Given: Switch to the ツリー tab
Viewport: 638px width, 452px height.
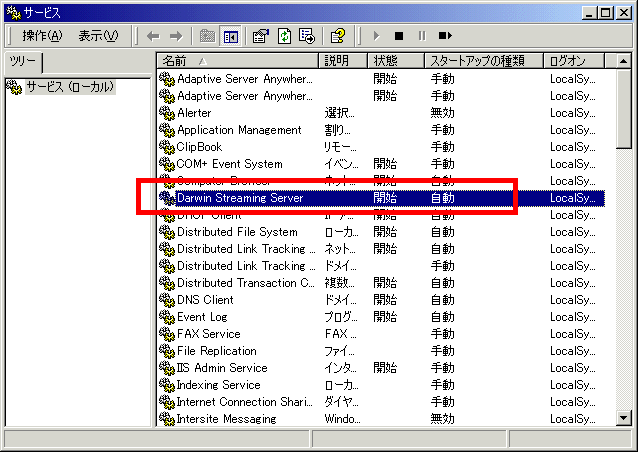Looking at the screenshot, I should pos(23,63).
